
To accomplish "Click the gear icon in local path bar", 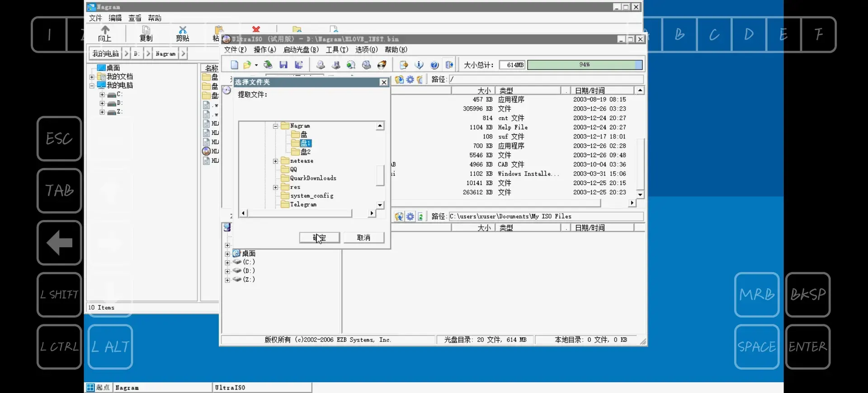I will coord(410,216).
